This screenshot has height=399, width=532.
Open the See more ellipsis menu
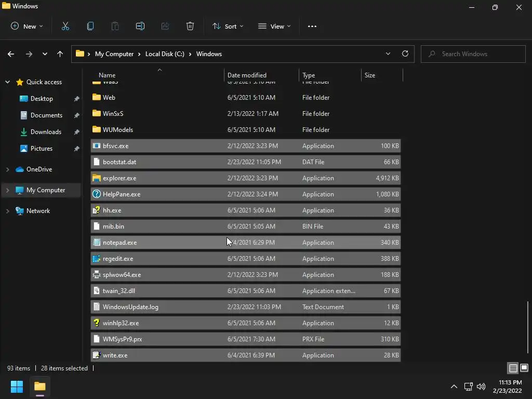tap(312, 26)
